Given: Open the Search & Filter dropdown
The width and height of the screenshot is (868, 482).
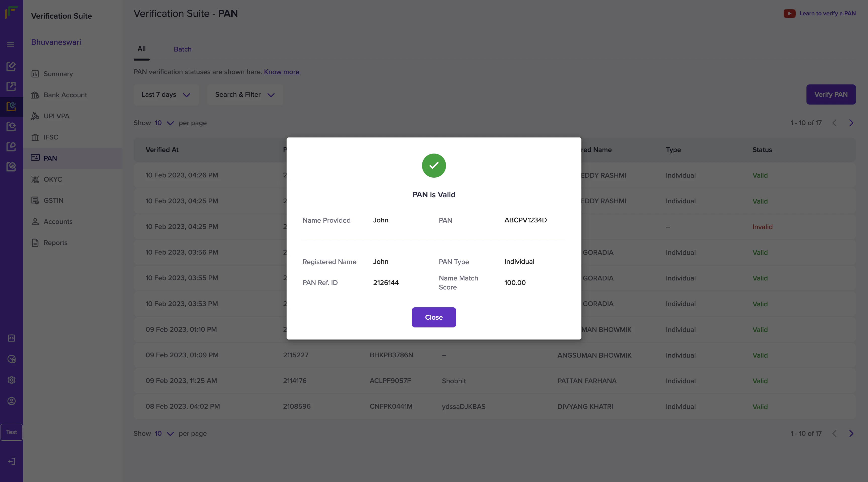Looking at the screenshot, I should coord(245,95).
